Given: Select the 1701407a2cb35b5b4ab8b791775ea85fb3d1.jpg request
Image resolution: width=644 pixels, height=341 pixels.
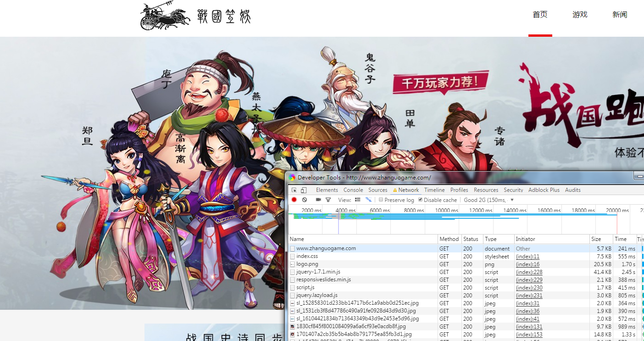Looking at the screenshot, I should [x=466, y=334].
